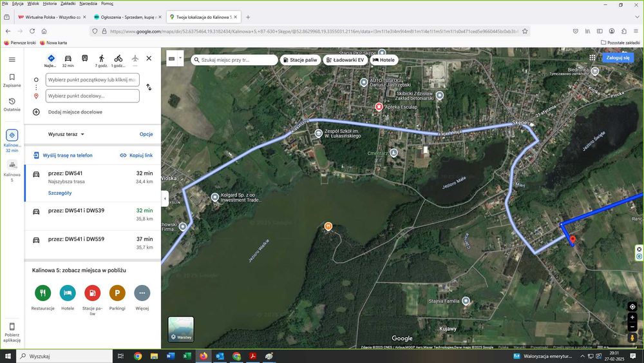The width and height of the screenshot is (644, 363).
Task: Go to the browser home page
Action: (x=44, y=31)
